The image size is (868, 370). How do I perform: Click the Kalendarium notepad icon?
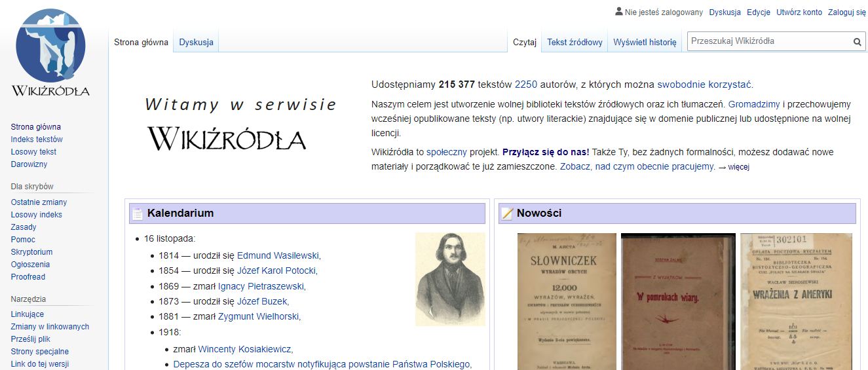coord(138,213)
